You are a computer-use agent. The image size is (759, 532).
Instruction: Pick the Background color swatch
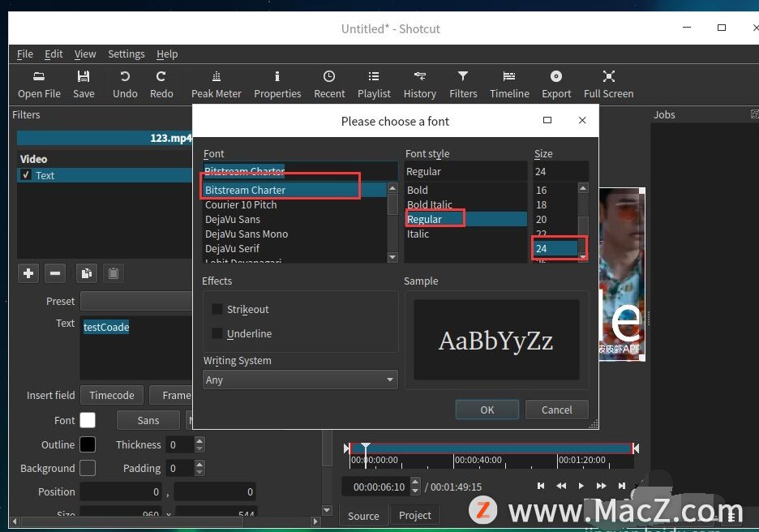pos(88,468)
